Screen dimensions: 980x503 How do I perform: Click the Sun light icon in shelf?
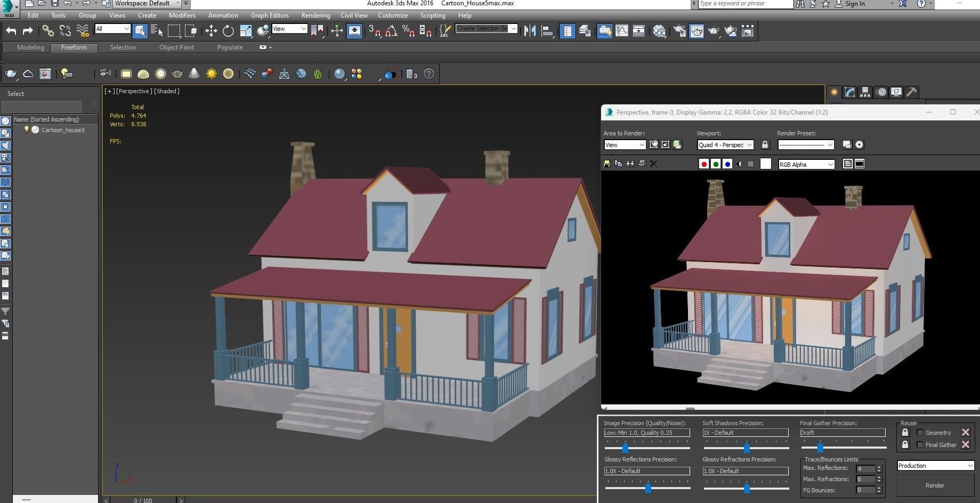[x=212, y=74]
